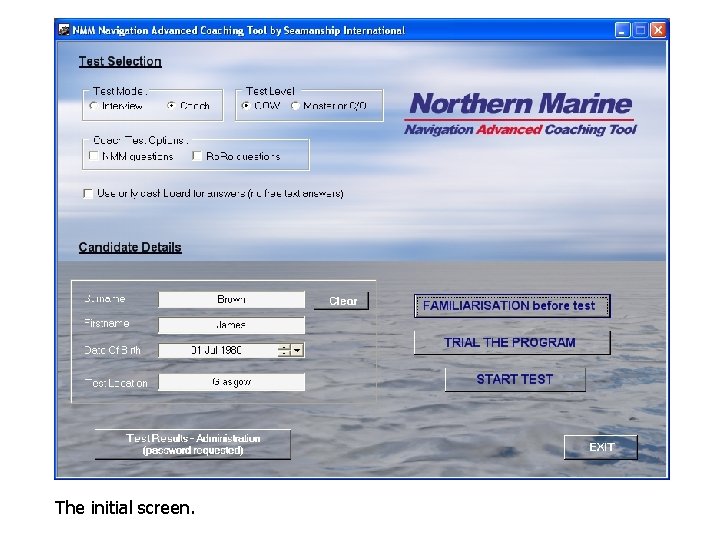The width and height of the screenshot is (720, 540).
Task: Close the NMM Navigation Coaching Tool window
Action: coord(658,30)
